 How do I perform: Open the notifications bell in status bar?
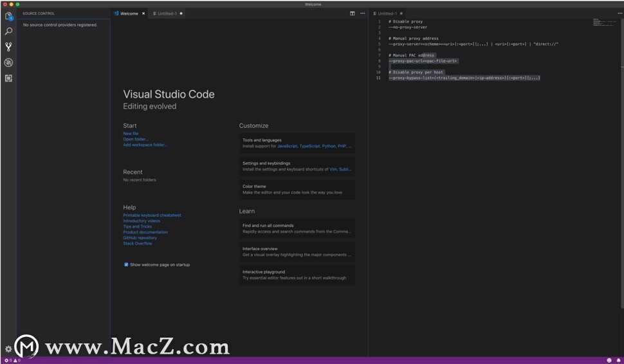(618, 360)
